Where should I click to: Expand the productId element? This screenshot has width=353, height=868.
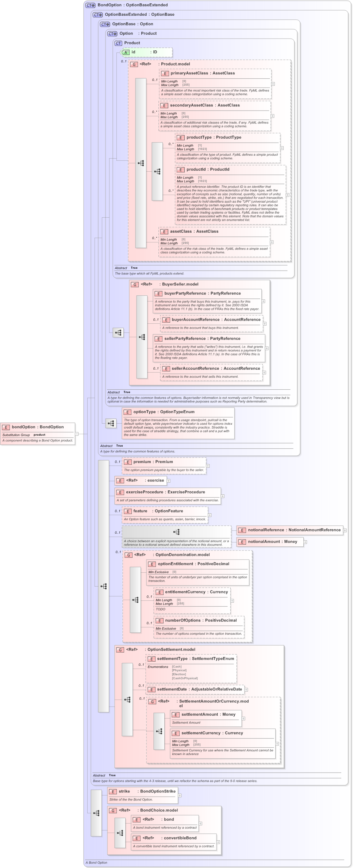point(288,195)
